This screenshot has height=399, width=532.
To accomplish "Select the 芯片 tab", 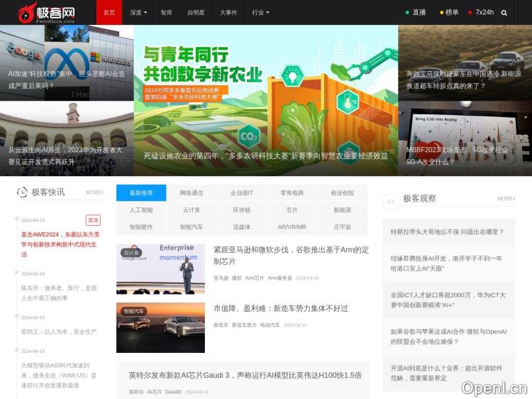I will [292, 210].
